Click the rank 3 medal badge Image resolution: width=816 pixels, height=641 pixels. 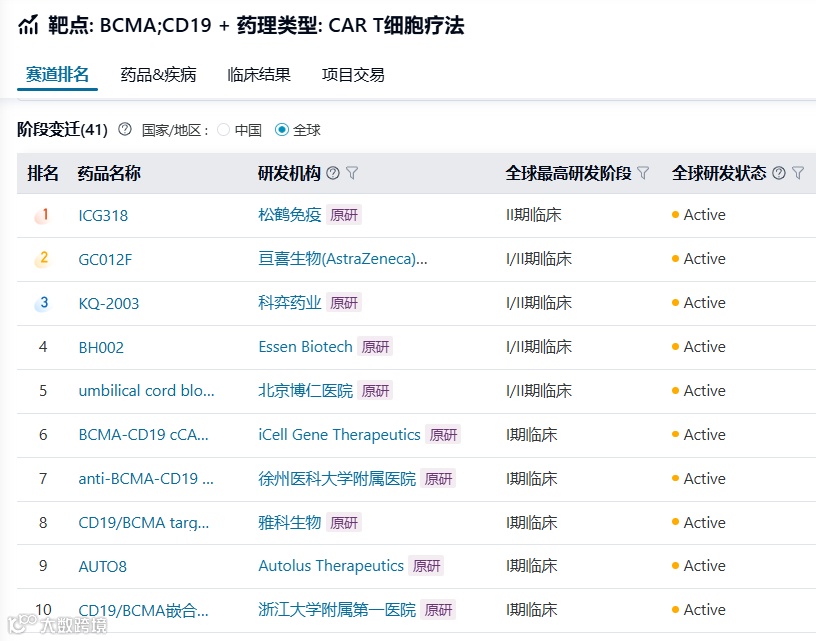43,303
